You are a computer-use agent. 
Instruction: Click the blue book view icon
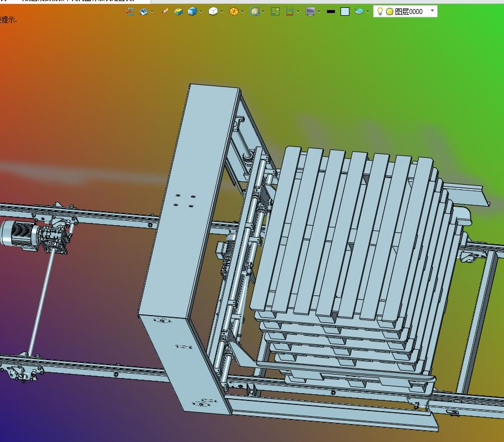point(144,12)
